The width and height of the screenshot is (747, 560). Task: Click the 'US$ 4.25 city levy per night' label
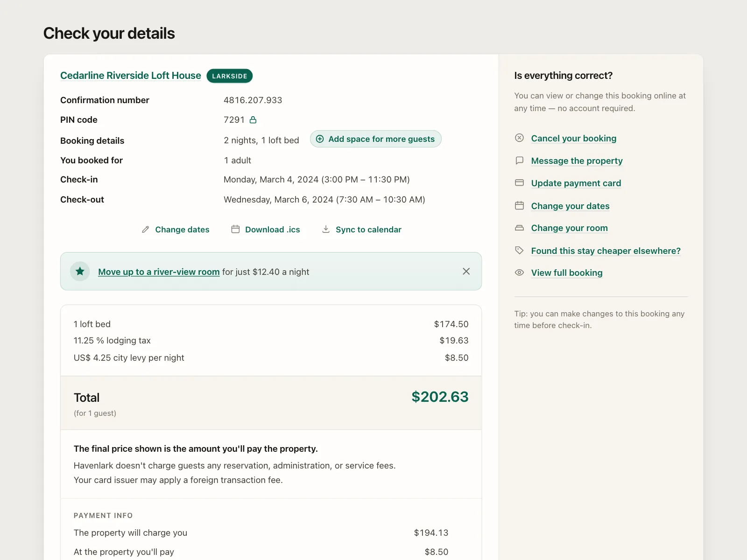coord(129,357)
